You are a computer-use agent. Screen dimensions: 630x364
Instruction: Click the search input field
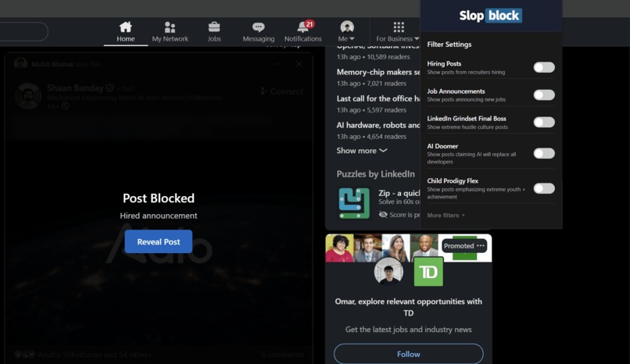pyautogui.click(x=23, y=32)
